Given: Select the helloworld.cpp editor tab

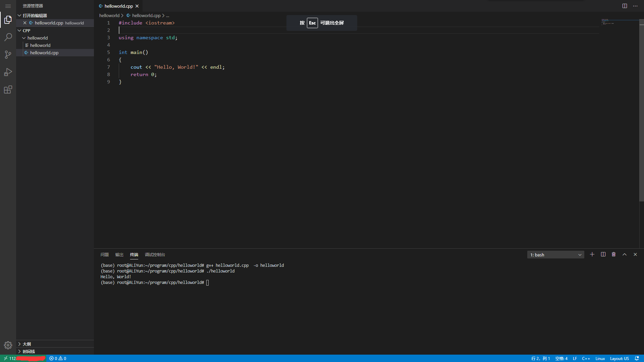Looking at the screenshot, I should [118, 6].
